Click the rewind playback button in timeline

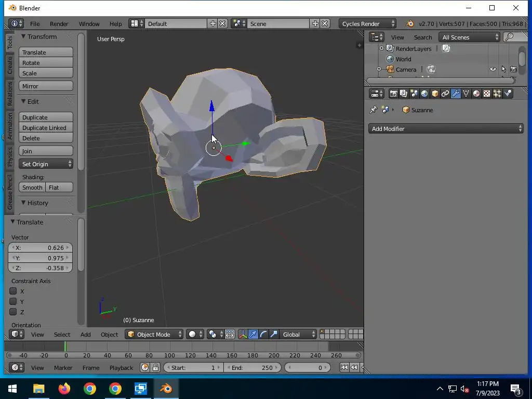[x=354, y=367]
